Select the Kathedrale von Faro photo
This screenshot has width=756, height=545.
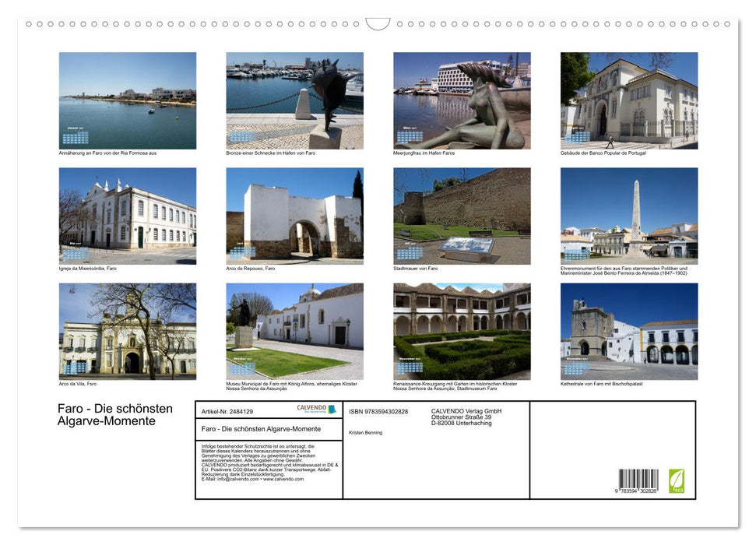coord(629,332)
